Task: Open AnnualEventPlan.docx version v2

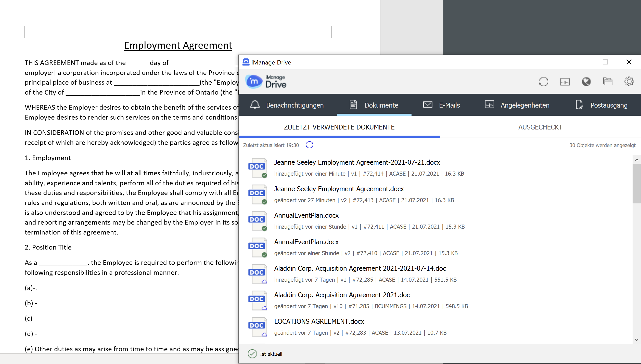Action: (306, 242)
